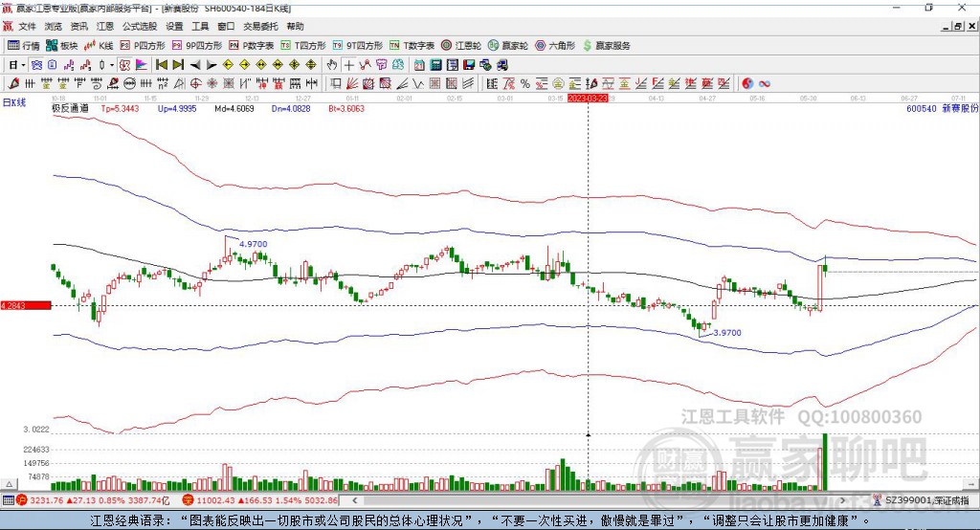Image resolution: width=980 pixels, height=530 pixels.
Task: Click the Shenzhen index 11002.43 status entry
Action: point(260,500)
